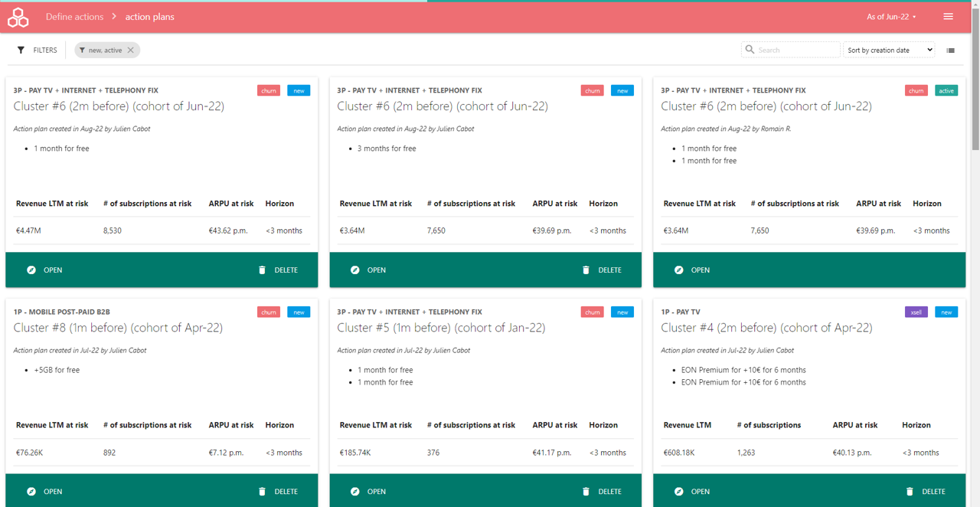The image size is (980, 507).
Task: Click the 'Cluster #5 (1m before)' title
Action: coord(441,328)
